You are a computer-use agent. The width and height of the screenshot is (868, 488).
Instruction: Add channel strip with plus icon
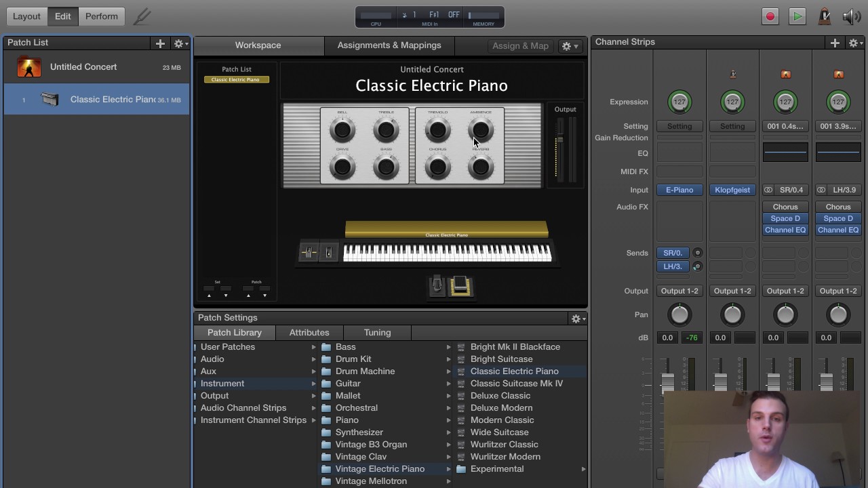tap(835, 43)
